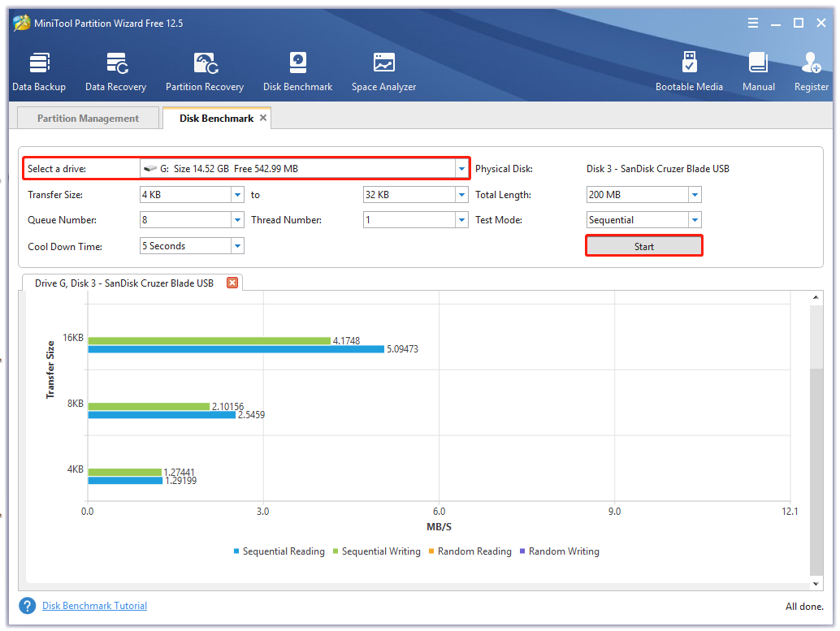Click the Random Writing legend label
The image size is (840, 631).
564,551
